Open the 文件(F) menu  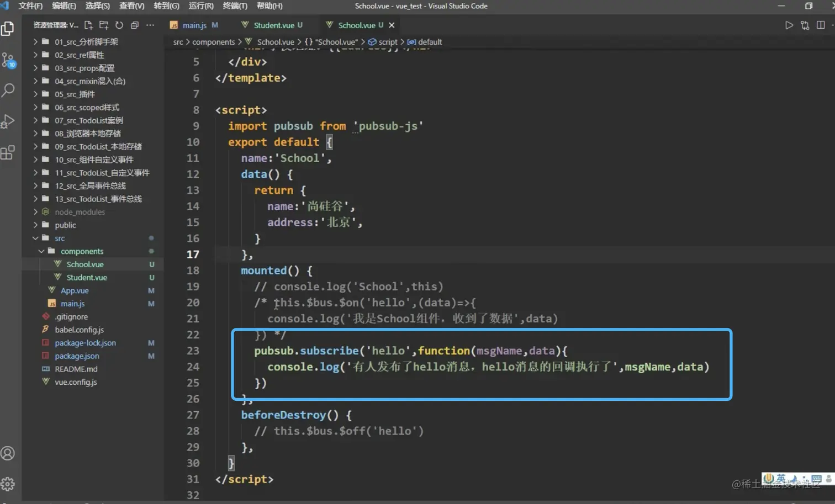point(30,6)
